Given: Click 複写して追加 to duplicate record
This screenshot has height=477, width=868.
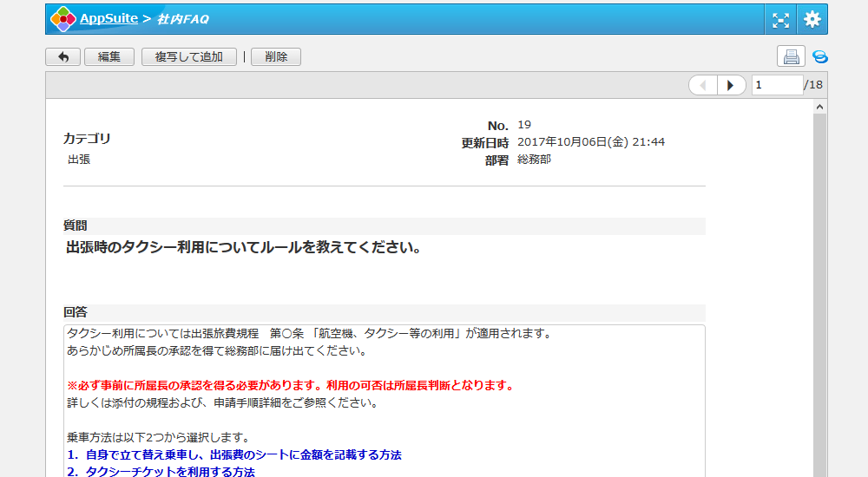Looking at the screenshot, I should click(x=188, y=57).
